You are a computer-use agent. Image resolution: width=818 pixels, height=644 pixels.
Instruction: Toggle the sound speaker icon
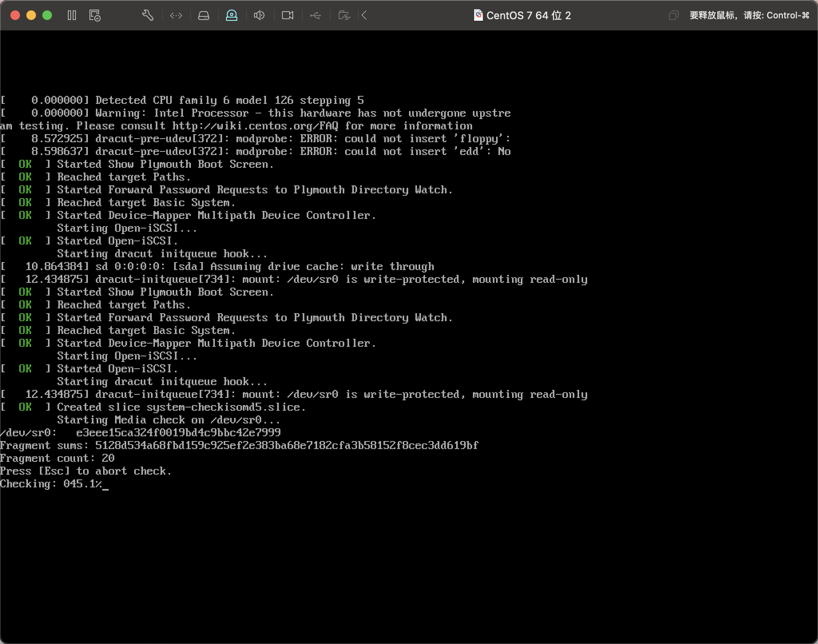pyautogui.click(x=259, y=16)
